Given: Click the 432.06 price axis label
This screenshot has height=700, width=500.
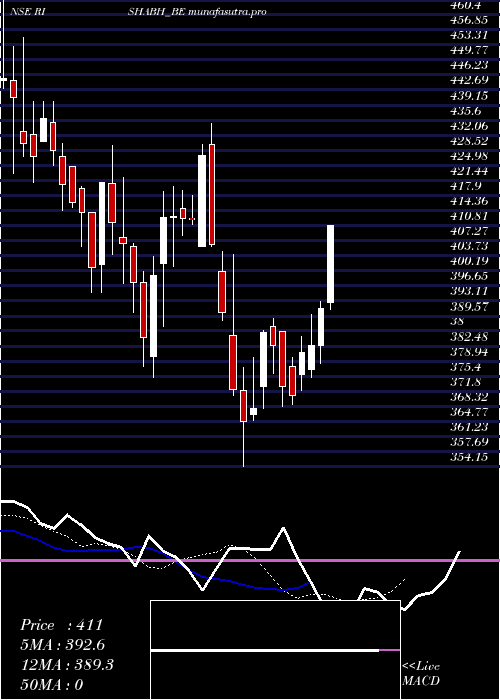Looking at the screenshot, I should [x=469, y=126].
